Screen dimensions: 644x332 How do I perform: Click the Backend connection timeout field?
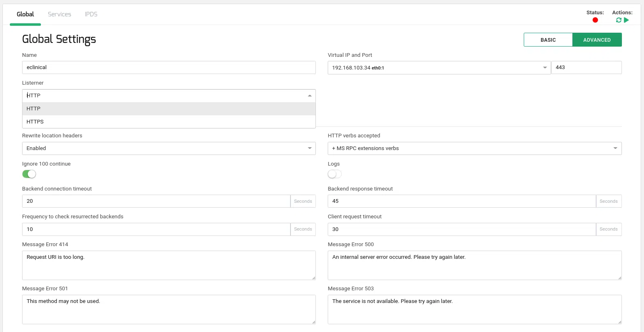(x=156, y=201)
